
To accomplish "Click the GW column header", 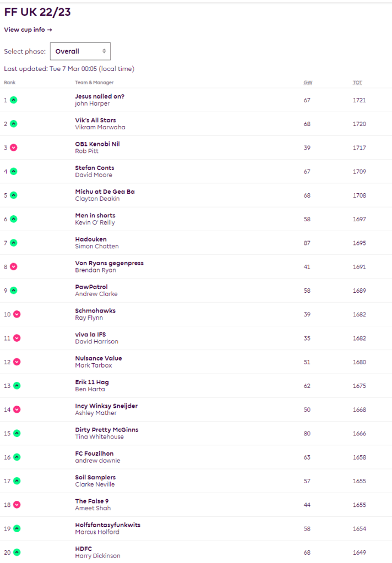I will click(307, 83).
